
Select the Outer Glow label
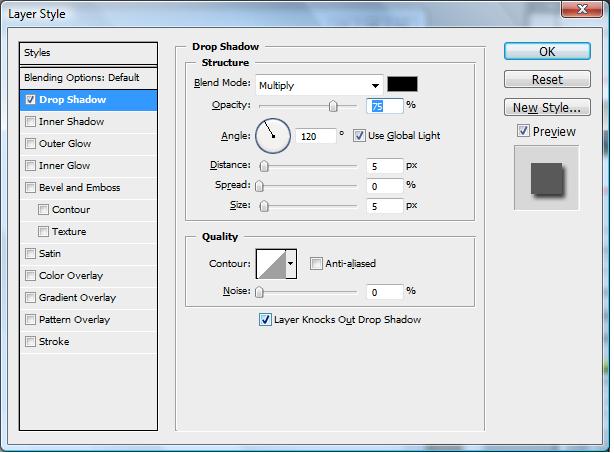(65, 144)
